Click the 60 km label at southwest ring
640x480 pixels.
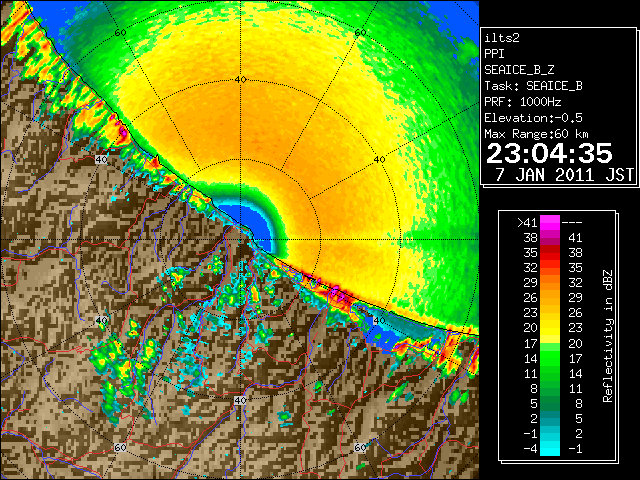(120, 447)
